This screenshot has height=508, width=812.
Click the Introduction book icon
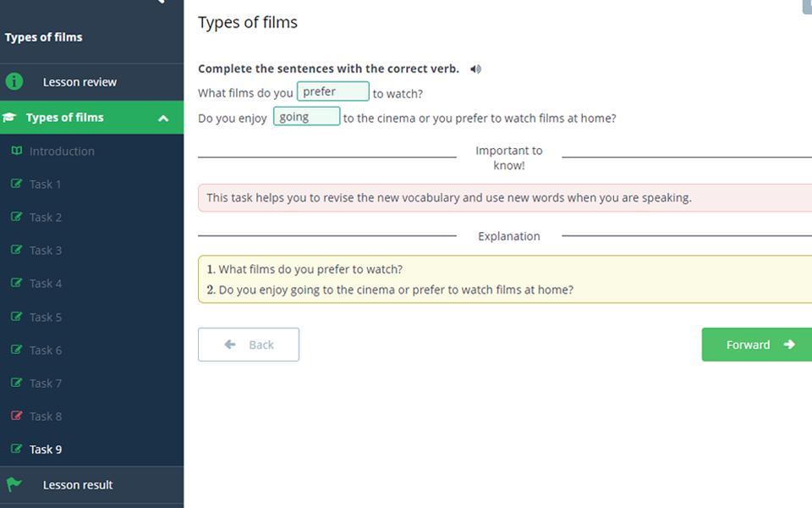coord(16,151)
